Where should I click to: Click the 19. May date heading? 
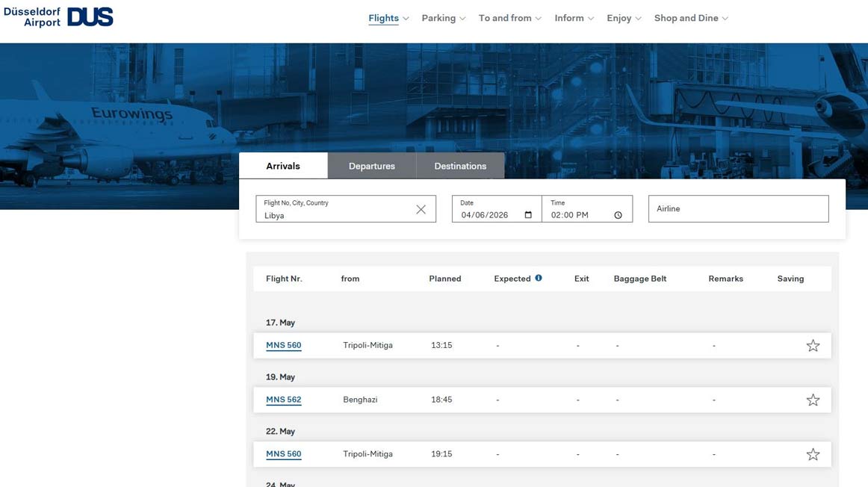280,377
